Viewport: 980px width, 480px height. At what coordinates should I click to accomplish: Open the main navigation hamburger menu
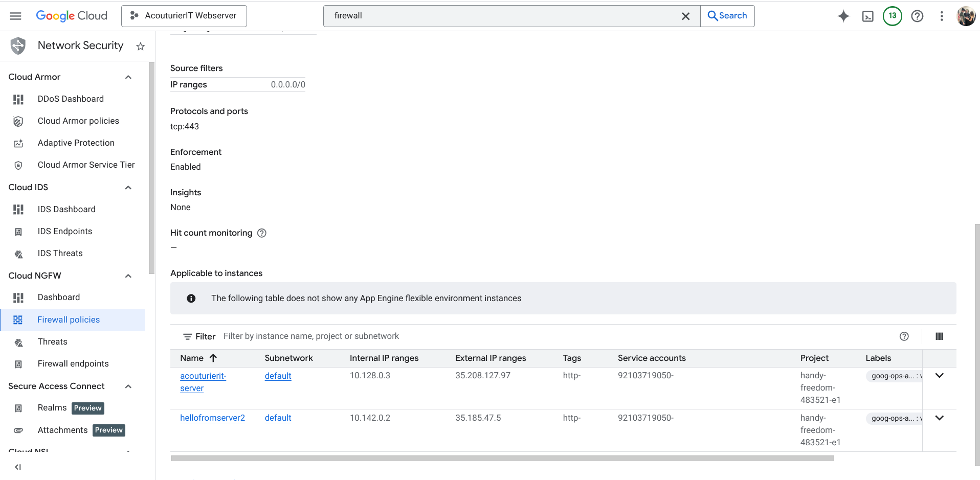point(16,16)
